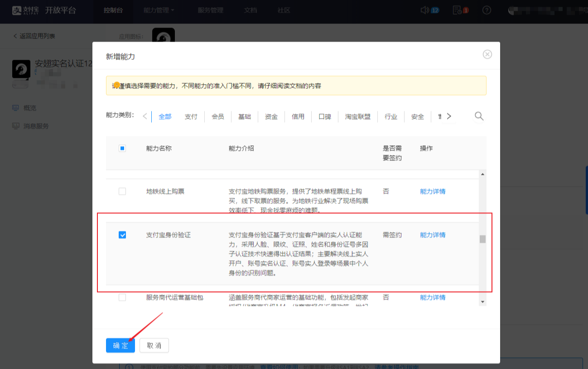Show next capability categories with right chevron
Image resolution: width=588 pixels, height=369 pixels.
click(449, 116)
